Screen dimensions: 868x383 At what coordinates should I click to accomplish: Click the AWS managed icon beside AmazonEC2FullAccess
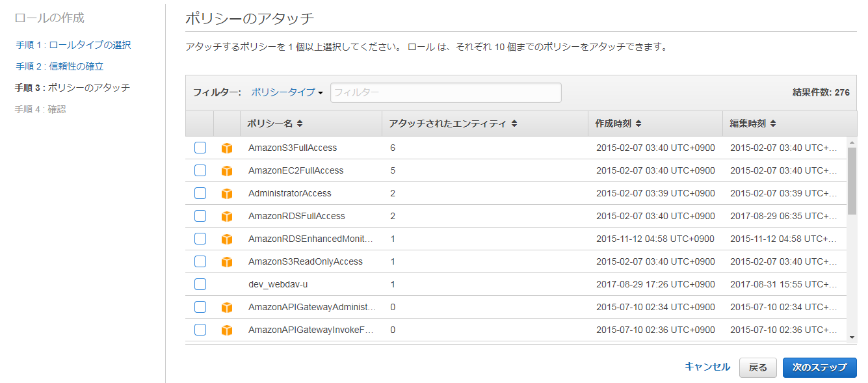click(226, 171)
